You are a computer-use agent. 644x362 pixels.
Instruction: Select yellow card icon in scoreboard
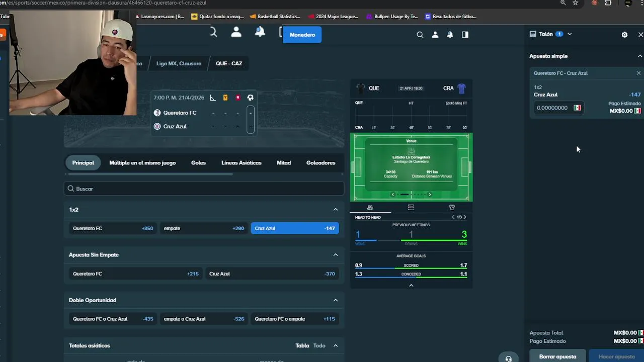[x=225, y=98]
